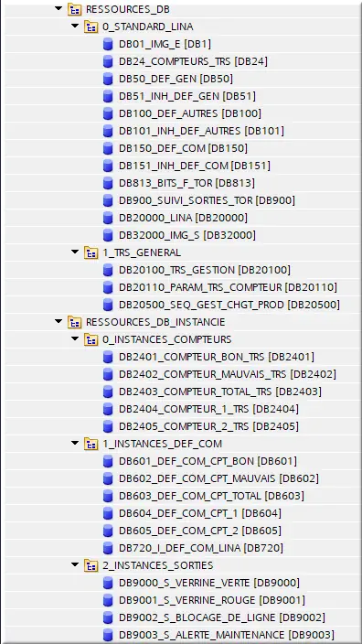This screenshot has height=644, width=362.
Task: Click the data block icon of DB20100_TRS_GESTION
Action: tap(108, 270)
